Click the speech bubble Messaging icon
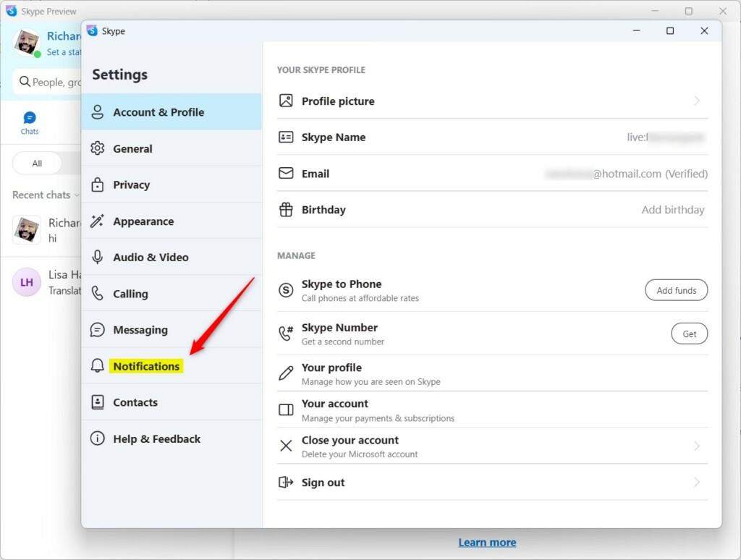 (98, 330)
